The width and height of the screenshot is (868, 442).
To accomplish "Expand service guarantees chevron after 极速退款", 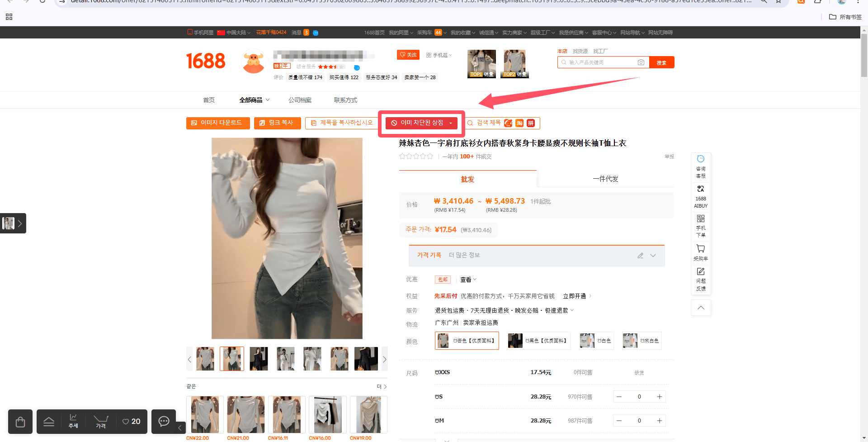I will pos(572,310).
